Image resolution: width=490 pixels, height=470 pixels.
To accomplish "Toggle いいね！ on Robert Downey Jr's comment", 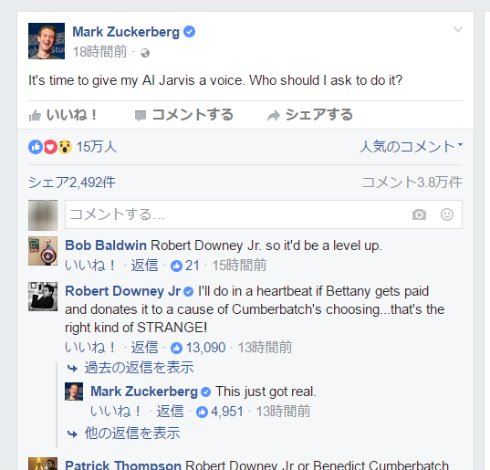I will tap(90, 347).
